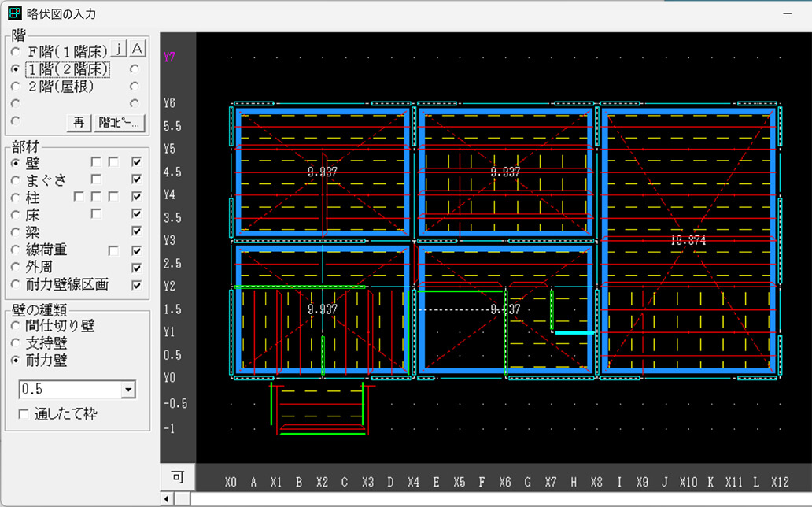Open the 0.5 wall value dropdown
The height and width of the screenshot is (507, 812).
[129, 390]
